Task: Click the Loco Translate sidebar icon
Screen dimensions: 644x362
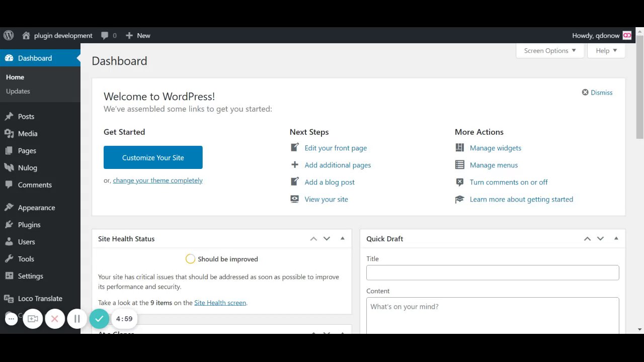Action: tap(9, 299)
